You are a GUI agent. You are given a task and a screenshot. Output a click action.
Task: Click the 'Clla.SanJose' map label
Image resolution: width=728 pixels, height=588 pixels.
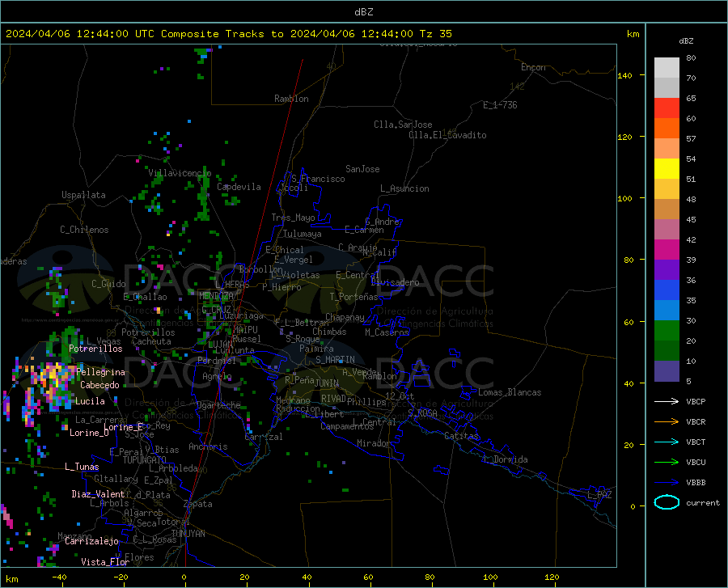coord(403,125)
